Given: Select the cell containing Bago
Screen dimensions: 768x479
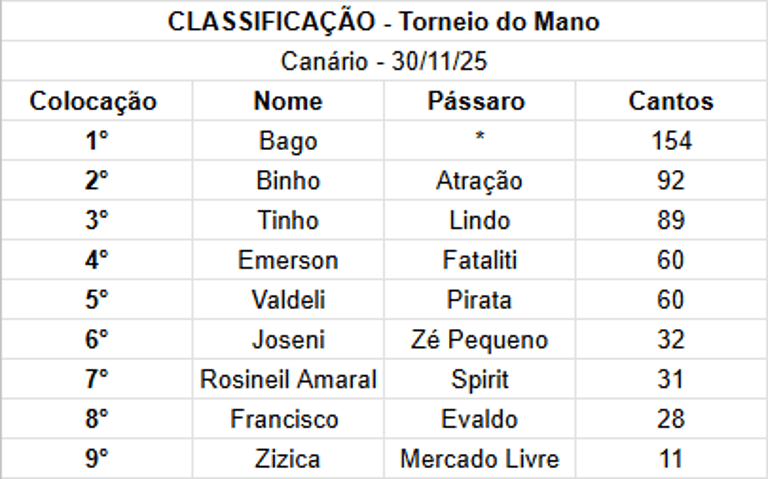Looking at the screenshot, I should click(x=288, y=141).
